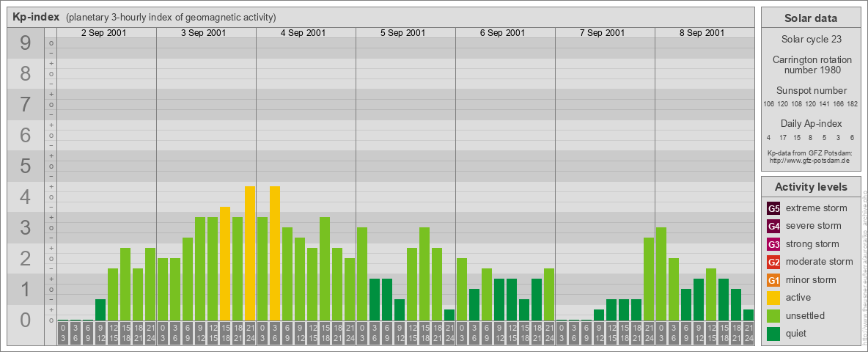Click the green bar for 6 Sep 0-3

(462, 290)
